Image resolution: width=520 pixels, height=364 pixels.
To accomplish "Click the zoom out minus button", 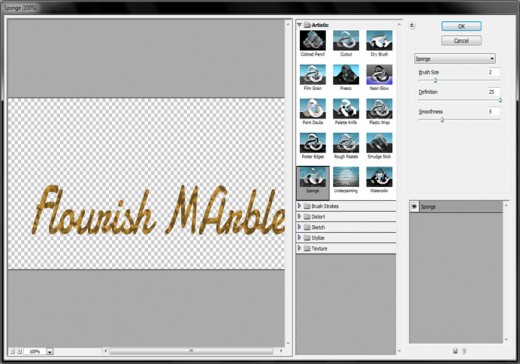I will click(12, 351).
